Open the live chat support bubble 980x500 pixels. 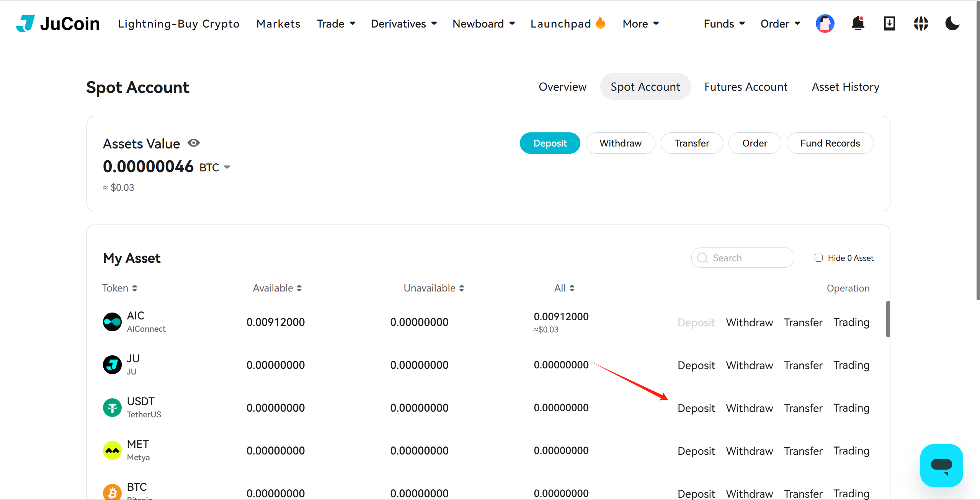tap(941, 465)
